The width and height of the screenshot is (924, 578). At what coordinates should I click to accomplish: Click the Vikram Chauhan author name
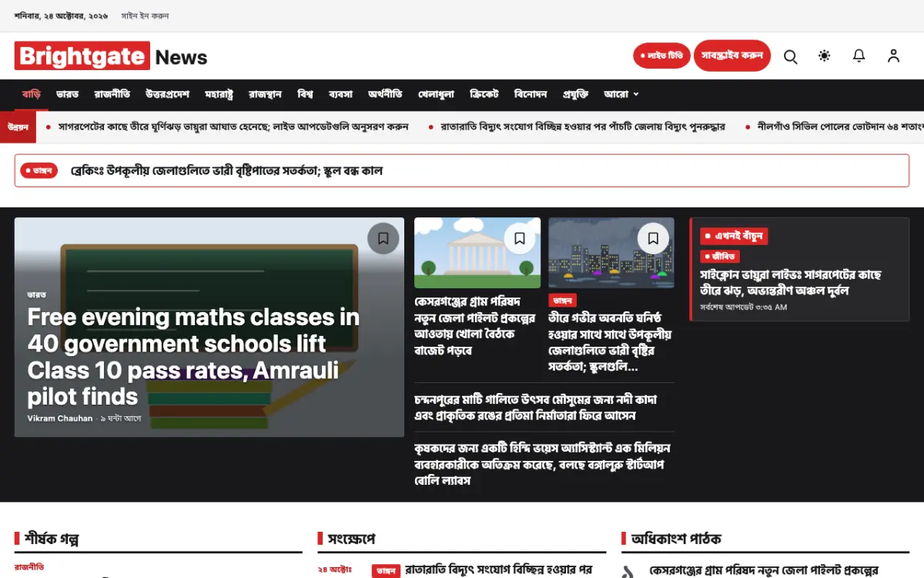[x=60, y=418]
